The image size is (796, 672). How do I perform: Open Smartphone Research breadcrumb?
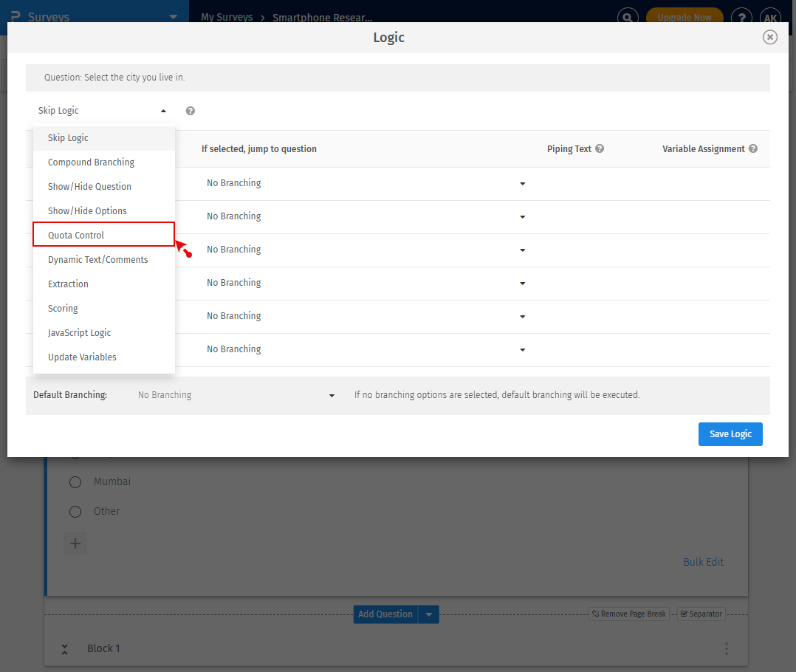[323, 17]
